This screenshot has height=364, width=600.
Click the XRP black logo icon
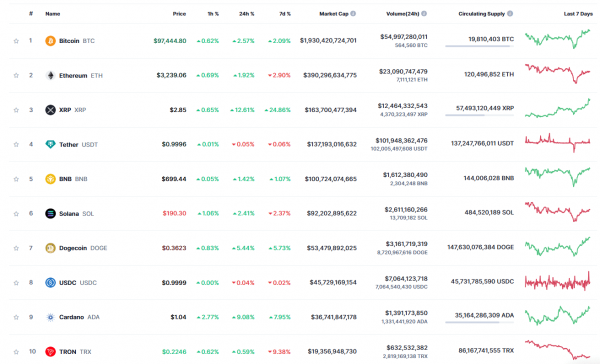point(51,110)
